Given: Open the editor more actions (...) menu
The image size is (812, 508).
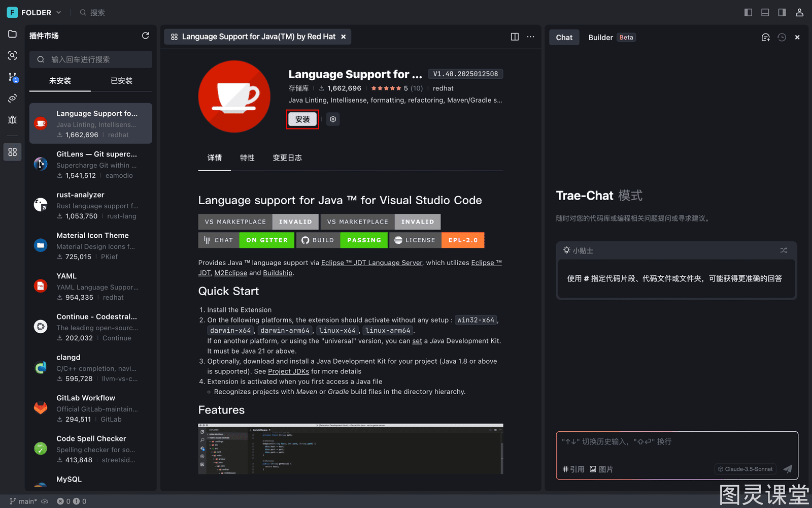Looking at the screenshot, I should click(531, 37).
